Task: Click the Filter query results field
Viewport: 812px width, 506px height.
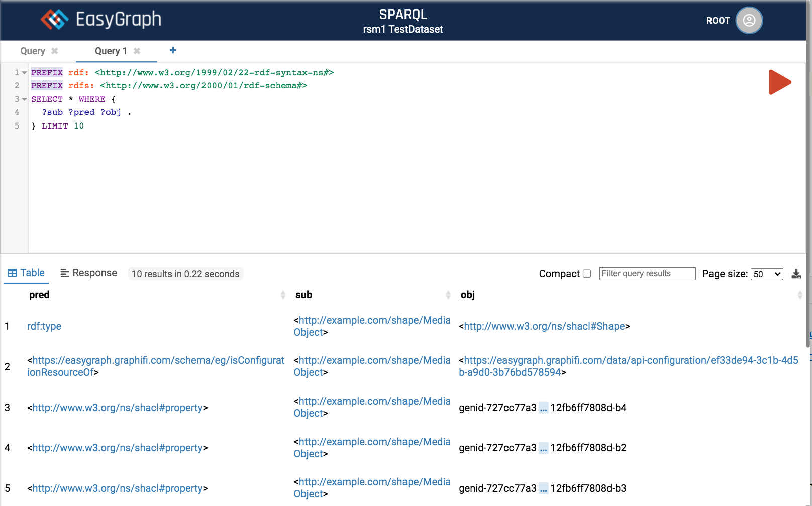Action: click(x=647, y=274)
